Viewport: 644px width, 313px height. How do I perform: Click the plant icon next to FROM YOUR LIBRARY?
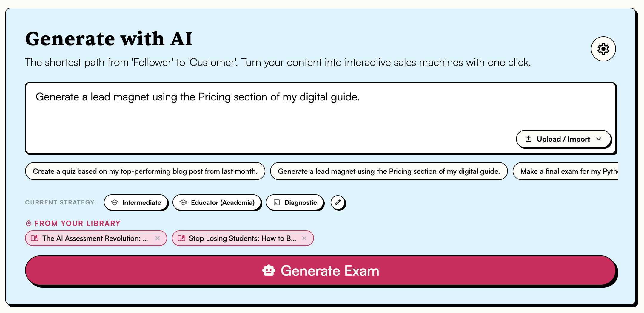(x=28, y=223)
